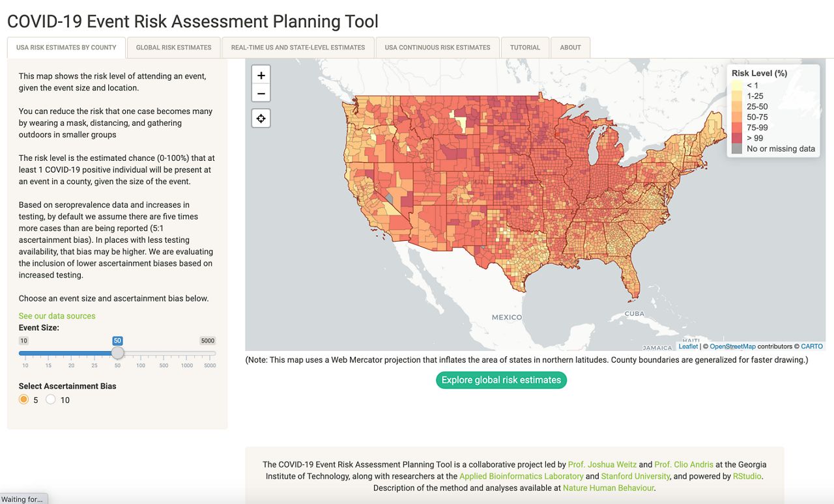This screenshot has height=504, width=834.
Task: Click the Explore global risk estimates button
Action: pos(501,380)
